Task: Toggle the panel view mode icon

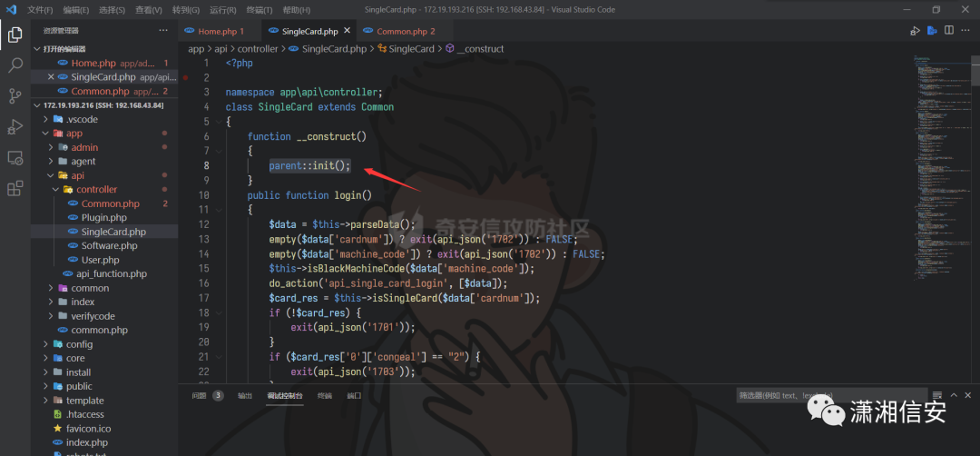Action: click(x=936, y=395)
